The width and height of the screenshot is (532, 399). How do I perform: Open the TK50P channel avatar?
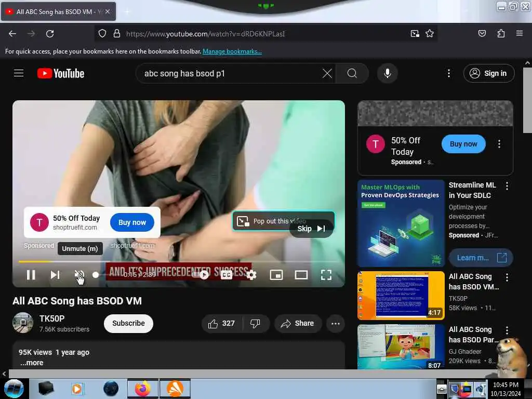[23, 323]
